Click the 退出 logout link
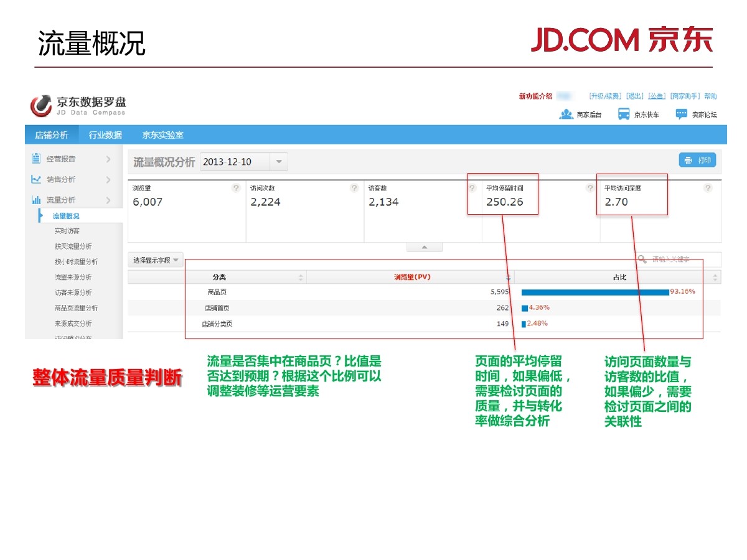 [634, 96]
